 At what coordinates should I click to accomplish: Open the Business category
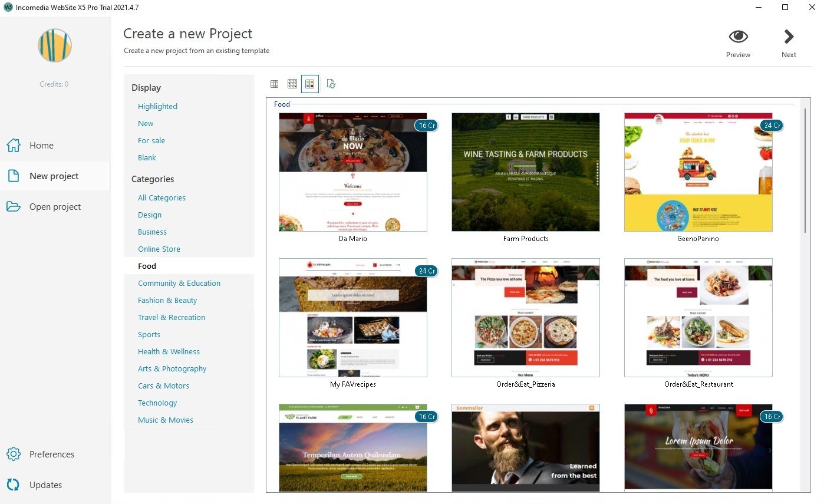click(152, 232)
